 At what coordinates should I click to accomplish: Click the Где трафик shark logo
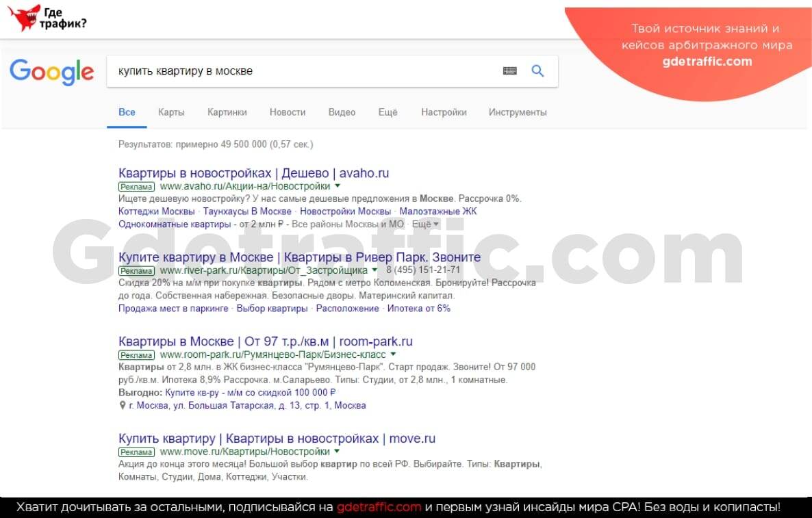tap(48, 18)
